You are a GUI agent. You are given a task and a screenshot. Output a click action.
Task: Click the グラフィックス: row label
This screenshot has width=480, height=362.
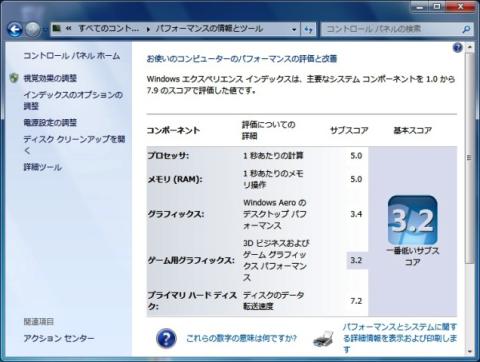pos(176,214)
